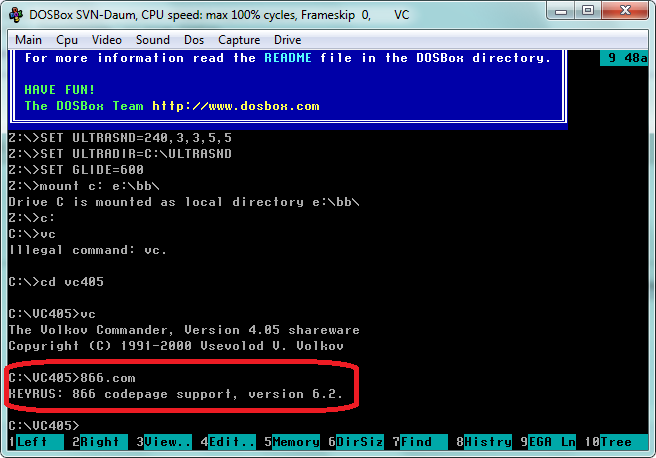Click the Volkov Commander version line

[x=184, y=330]
